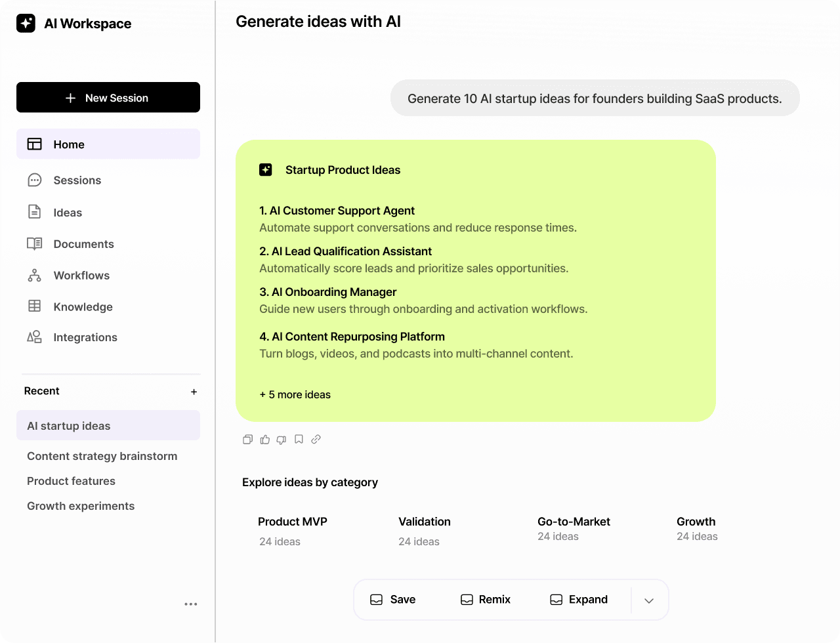Bookmark the Startup Product Ideas response
Viewport: 840px width, 643px height.
pyautogui.click(x=299, y=440)
